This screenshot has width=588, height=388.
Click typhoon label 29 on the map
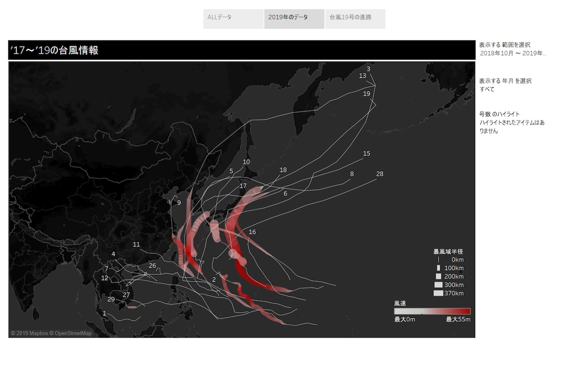[111, 299]
